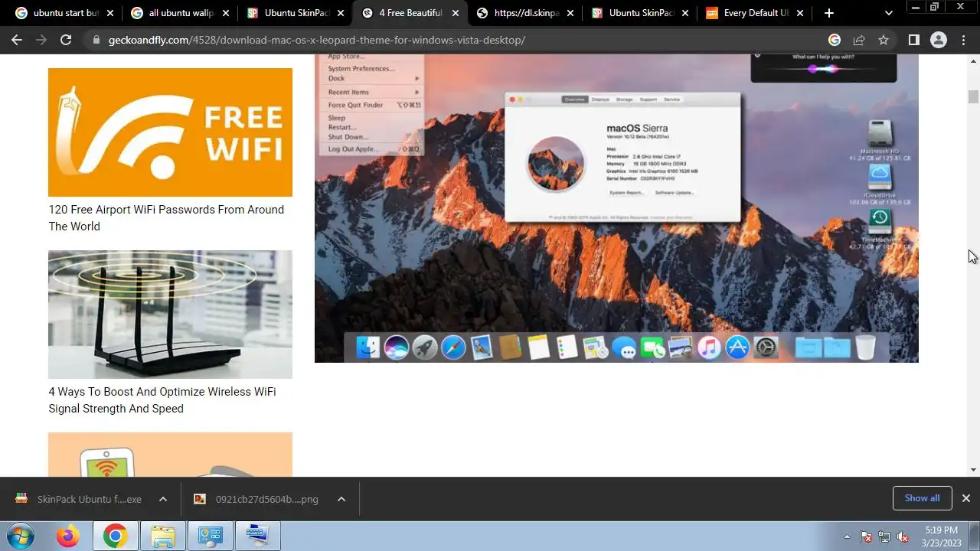Screen dimensions: 980x551
Task: Launch Firefox from the taskbar
Action: (67, 536)
